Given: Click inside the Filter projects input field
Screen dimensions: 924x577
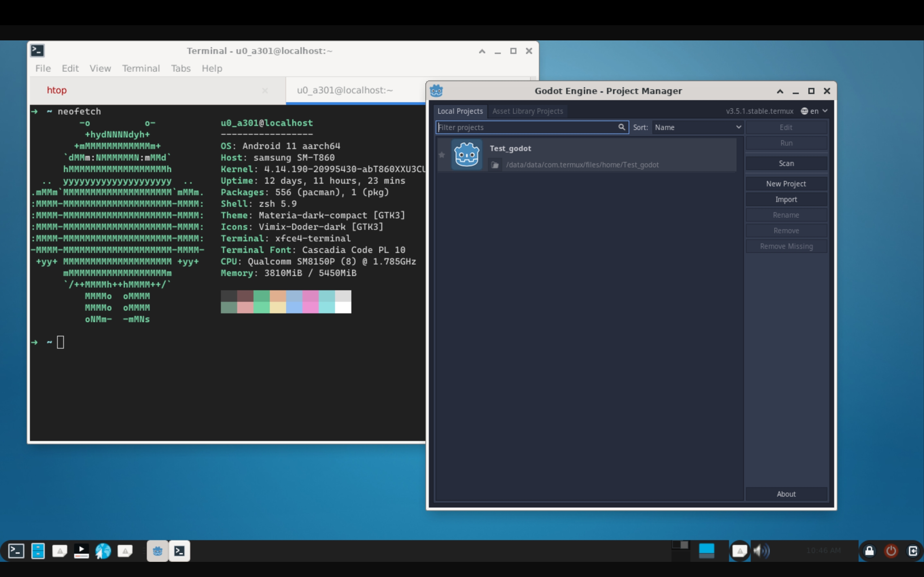Looking at the screenshot, I should point(527,127).
